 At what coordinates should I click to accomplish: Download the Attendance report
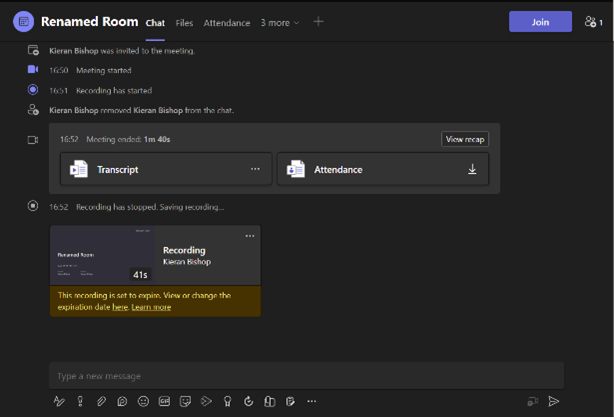472,169
